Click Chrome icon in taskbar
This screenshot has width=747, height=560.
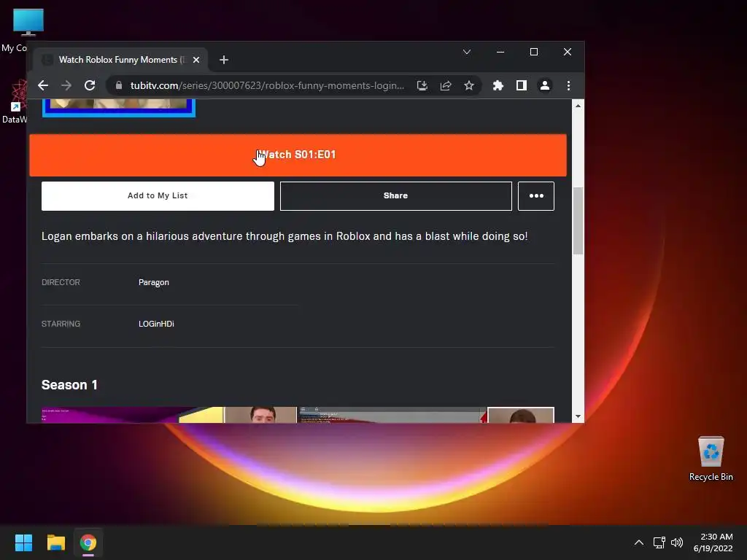tap(88, 542)
